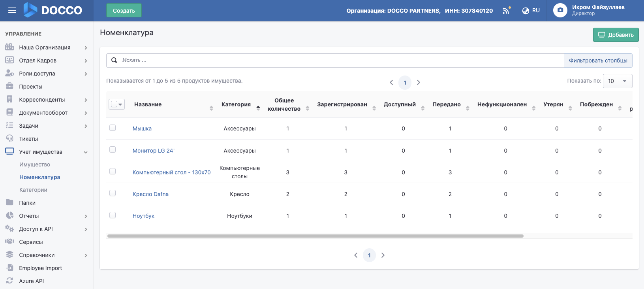Click the hamburger menu icon
The width and height of the screenshot is (644, 289).
pyautogui.click(x=12, y=11)
